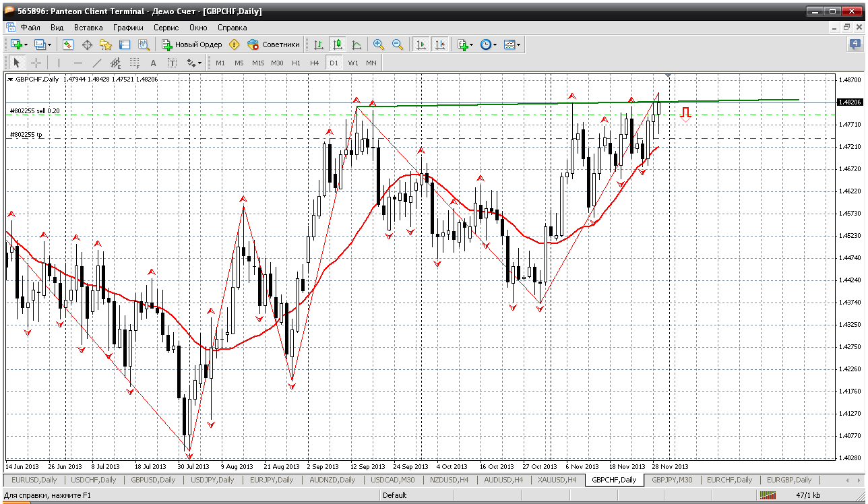Show the Navigator panel (star folder icon)
This screenshot has width=868, height=504.
pyautogui.click(x=106, y=44)
